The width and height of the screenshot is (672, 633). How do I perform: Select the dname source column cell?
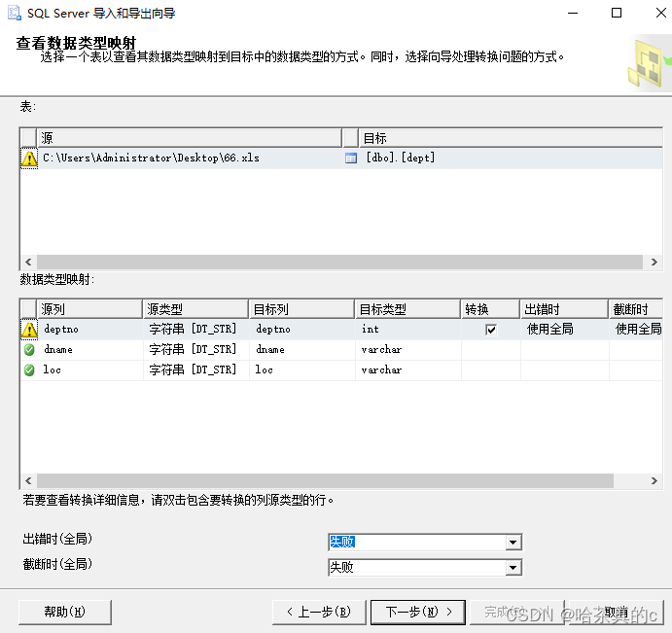(90, 350)
